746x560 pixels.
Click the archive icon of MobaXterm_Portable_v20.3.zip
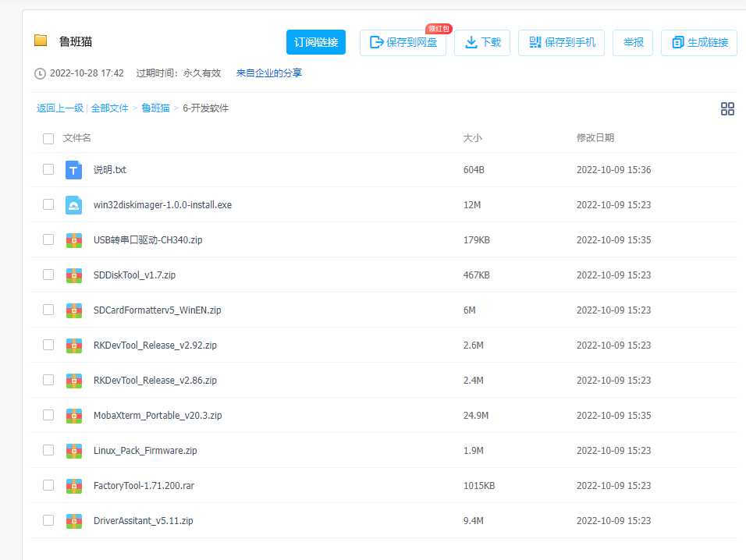pos(74,416)
